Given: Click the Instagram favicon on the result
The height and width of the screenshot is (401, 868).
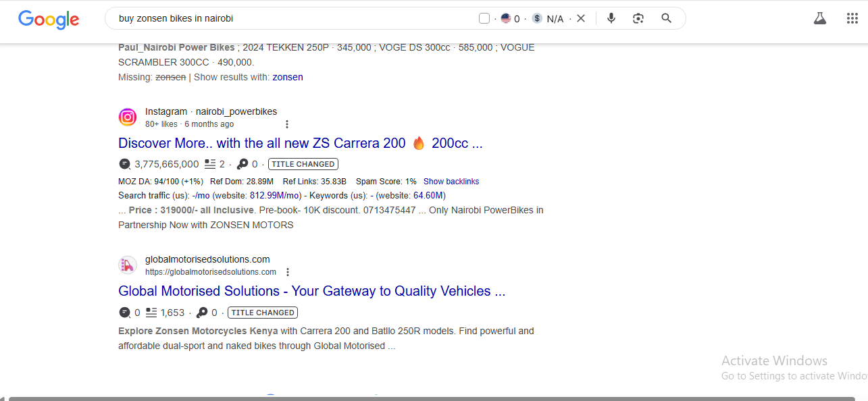Looking at the screenshot, I should 128,117.
